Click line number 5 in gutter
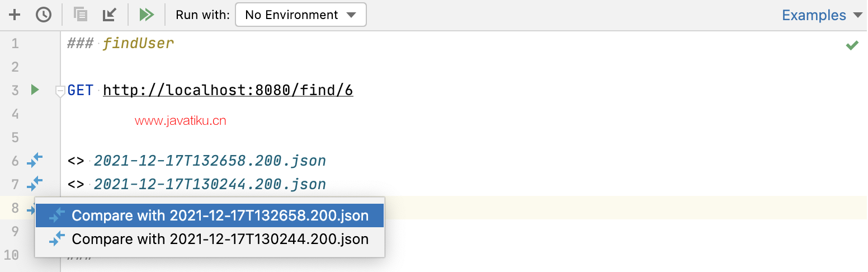The height and width of the screenshot is (272, 868). tap(15, 137)
